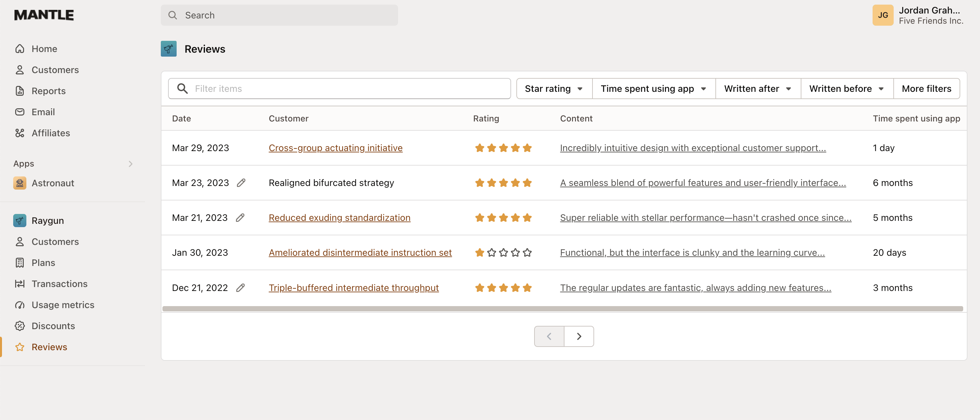Click the Reviews star icon in sidebar
Image resolution: width=980 pixels, height=420 pixels.
[20, 347]
